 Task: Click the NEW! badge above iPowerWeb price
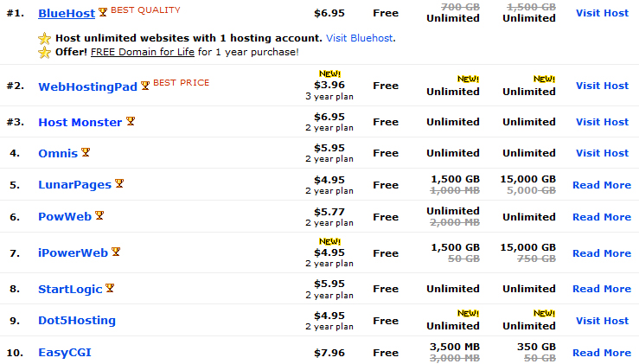pos(330,241)
